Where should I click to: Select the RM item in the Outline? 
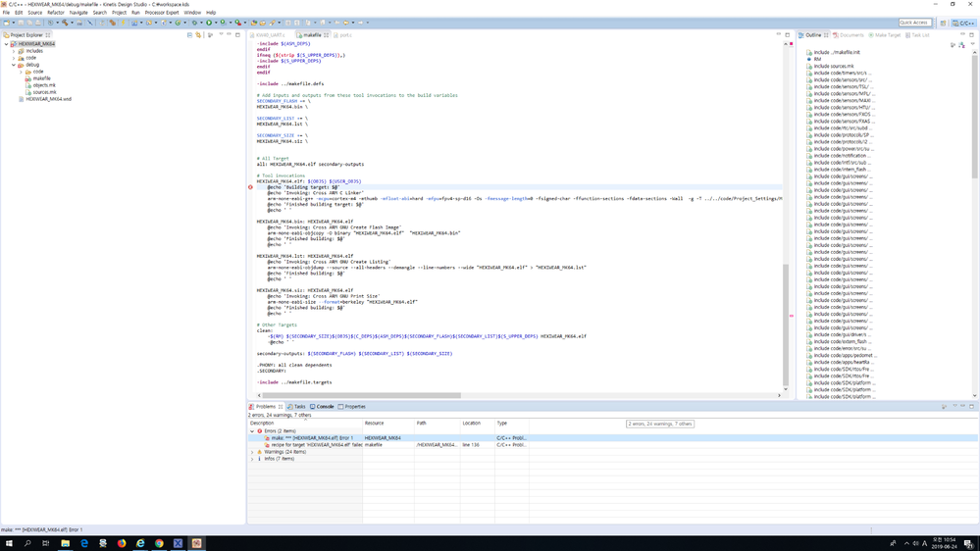point(817,60)
